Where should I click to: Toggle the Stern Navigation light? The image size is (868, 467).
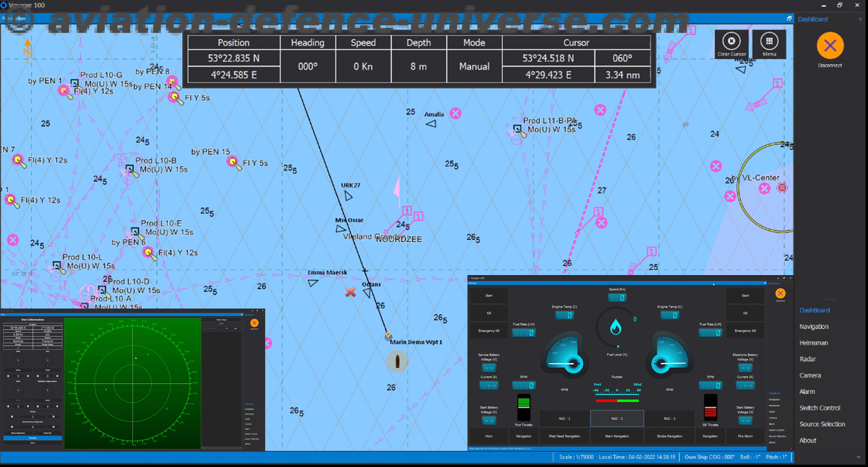617,436
